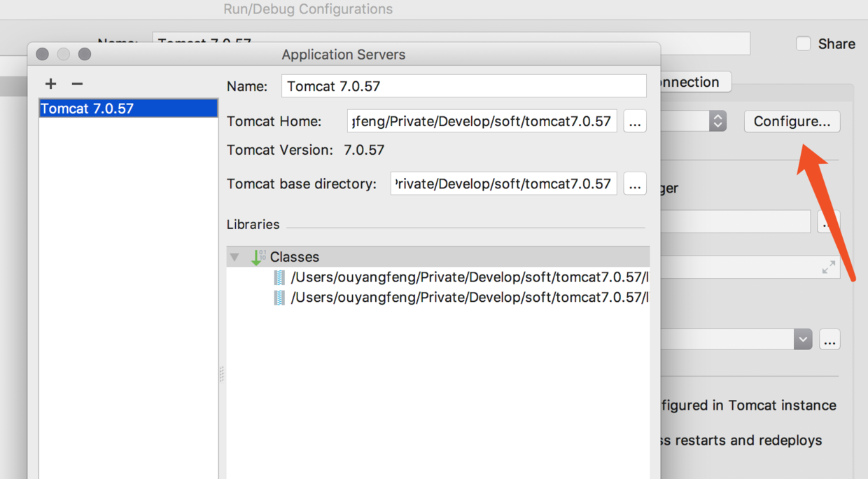Screen dimensions: 868x479
Task: Select Tomcat 7.0.57 in the server list
Action: click(x=128, y=109)
